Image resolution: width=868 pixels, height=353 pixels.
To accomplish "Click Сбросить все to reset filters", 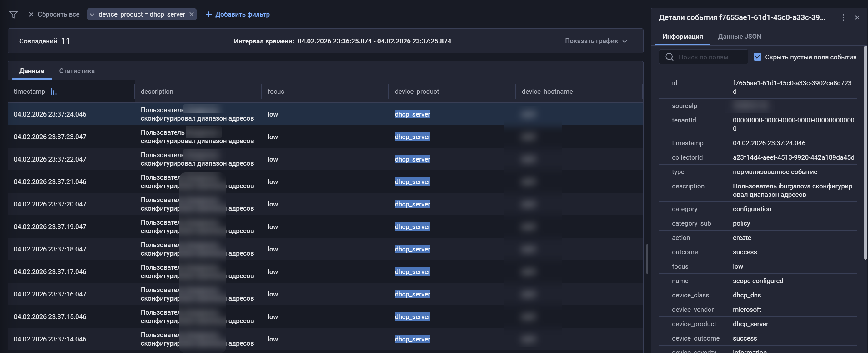I will pyautogui.click(x=59, y=14).
